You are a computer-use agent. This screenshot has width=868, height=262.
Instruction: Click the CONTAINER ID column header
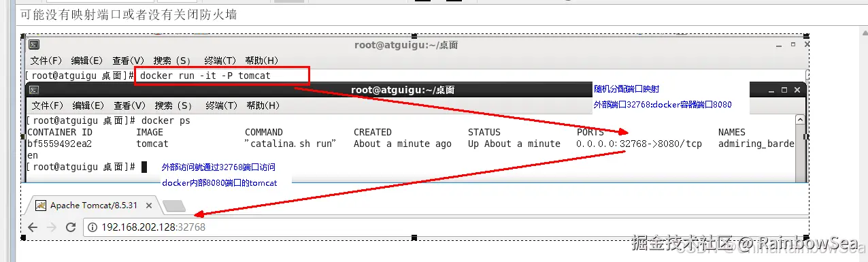(x=60, y=132)
